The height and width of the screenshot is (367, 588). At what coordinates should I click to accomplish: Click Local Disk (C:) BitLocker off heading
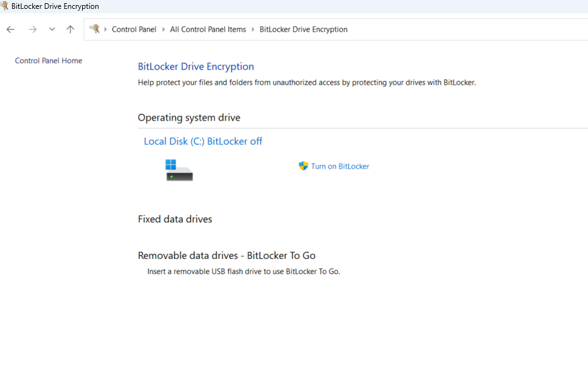(203, 141)
